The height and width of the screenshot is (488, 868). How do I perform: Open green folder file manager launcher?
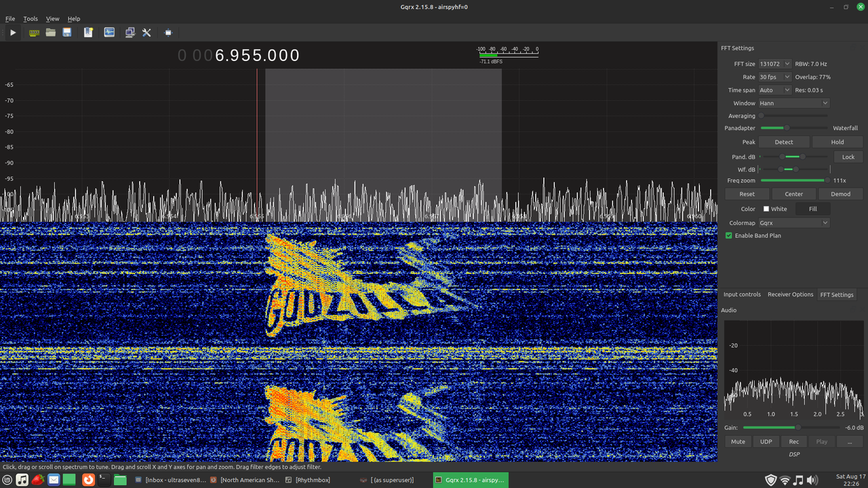(120, 480)
